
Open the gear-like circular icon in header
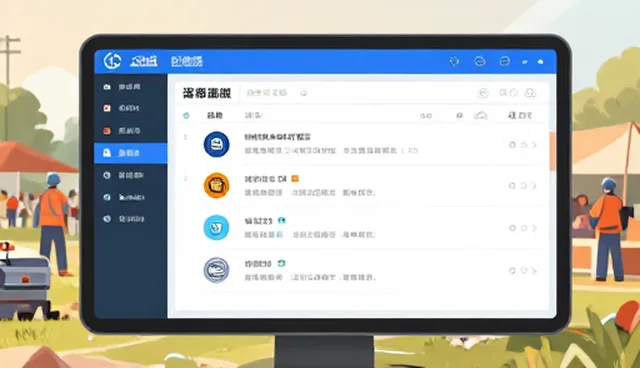click(454, 62)
